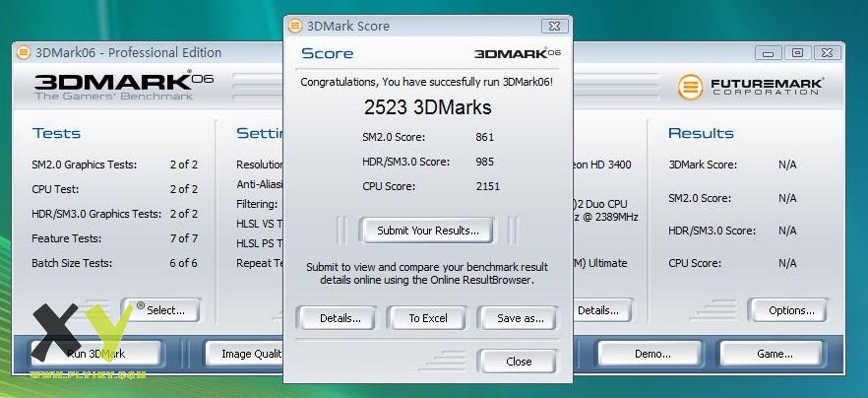Open Details in the Score dialog
868x398 pixels.
click(340, 318)
